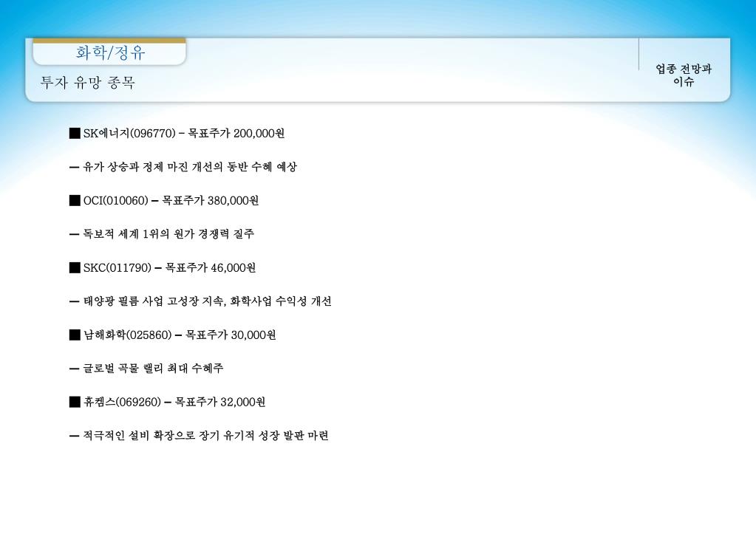The height and width of the screenshot is (534, 756).
Task: Click the SK에너지(096770) 목표주가 200,000원 line
Action: (x=177, y=133)
